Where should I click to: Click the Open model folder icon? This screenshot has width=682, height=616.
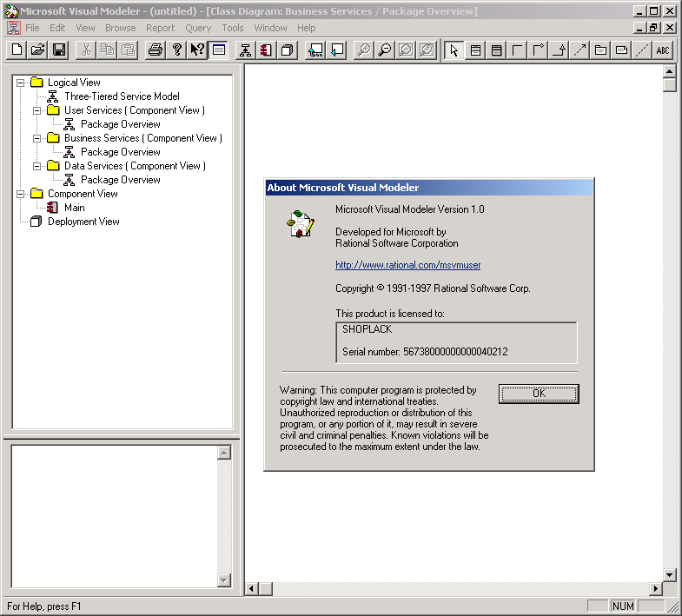coord(38,50)
